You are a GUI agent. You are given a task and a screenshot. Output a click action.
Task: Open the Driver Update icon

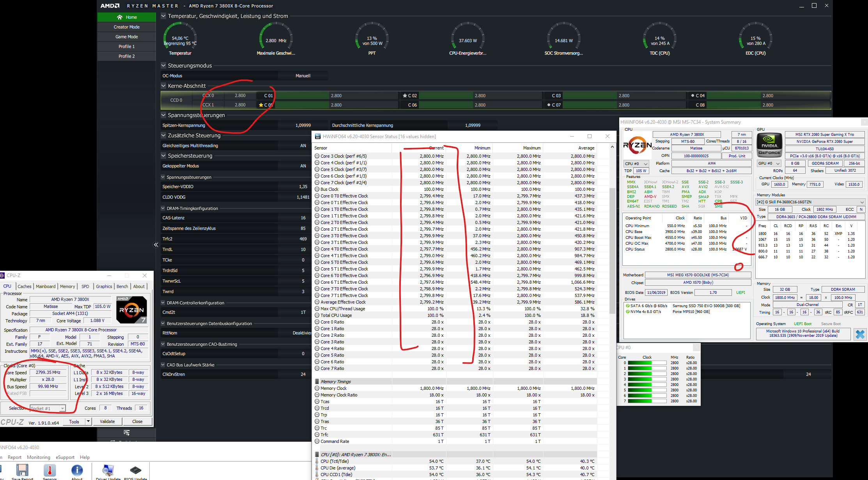pyautogui.click(x=108, y=470)
